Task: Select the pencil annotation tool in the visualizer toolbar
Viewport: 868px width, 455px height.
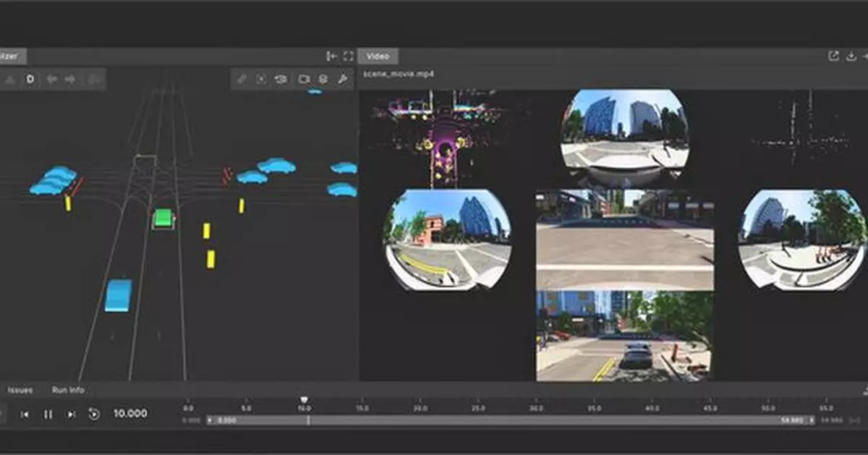Action: coord(242,80)
